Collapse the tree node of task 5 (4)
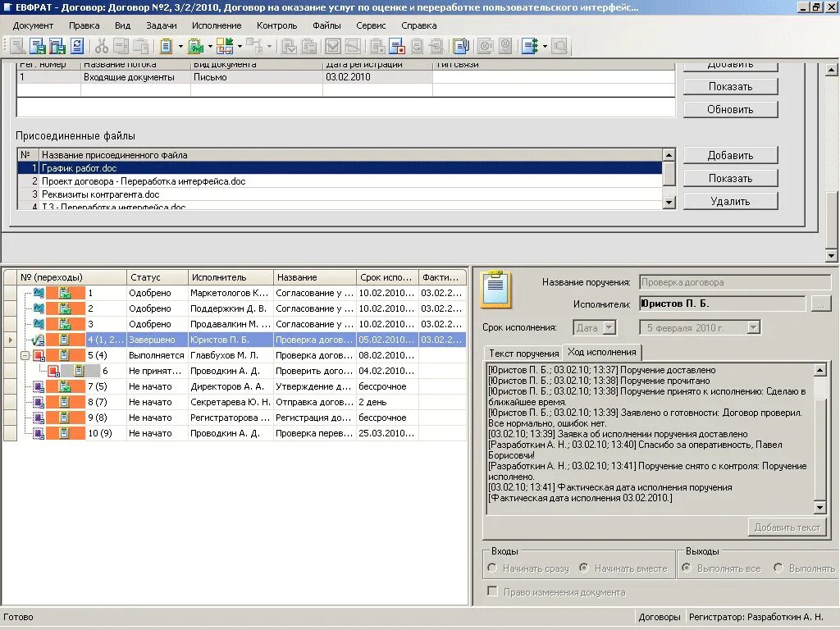Viewport: 840px width, 630px height. click(x=25, y=355)
